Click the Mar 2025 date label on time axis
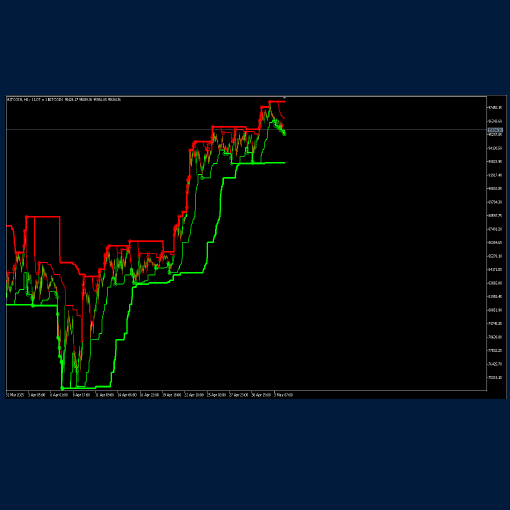The width and height of the screenshot is (510, 510). pyautogui.click(x=16, y=395)
